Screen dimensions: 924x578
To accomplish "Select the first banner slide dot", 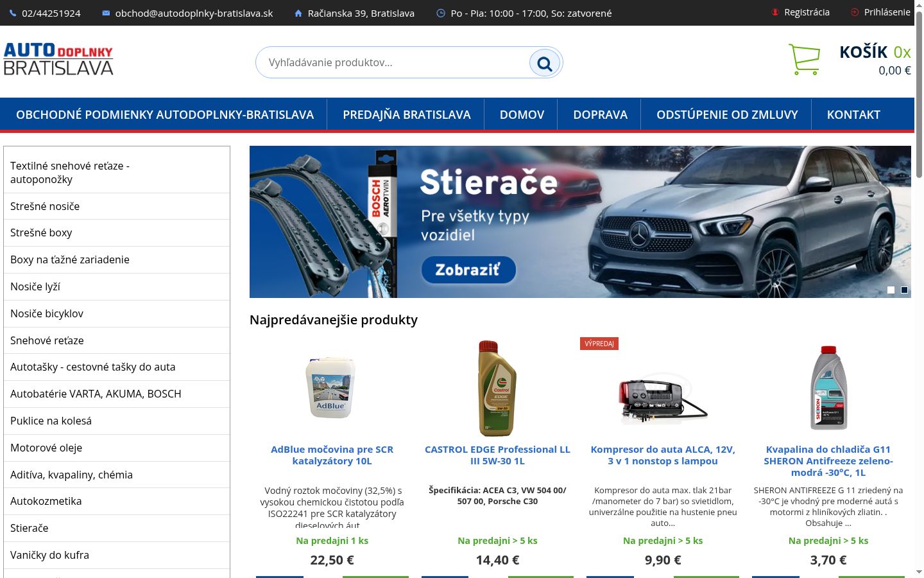I will [x=891, y=290].
